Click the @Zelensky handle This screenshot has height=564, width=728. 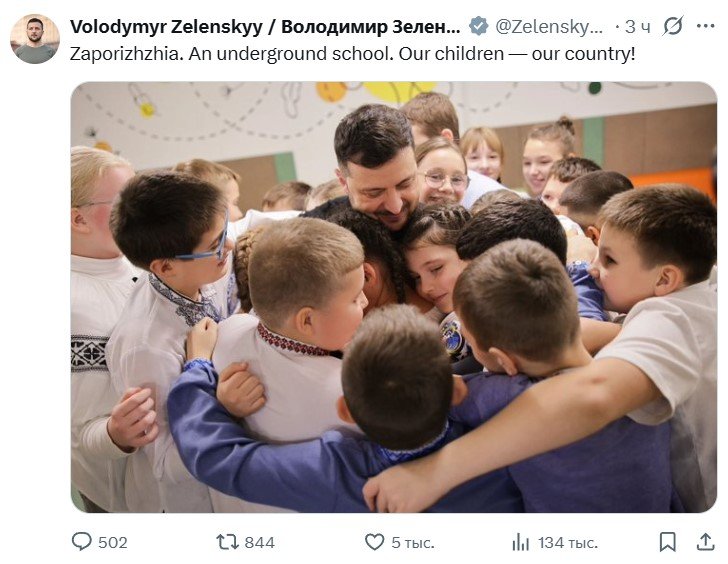click(549, 26)
